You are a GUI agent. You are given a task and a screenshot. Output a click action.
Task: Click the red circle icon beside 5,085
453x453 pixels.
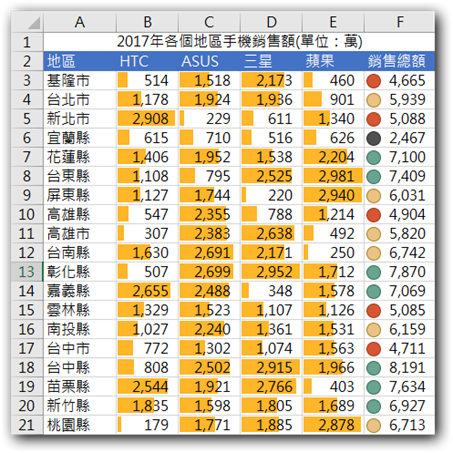[374, 310]
